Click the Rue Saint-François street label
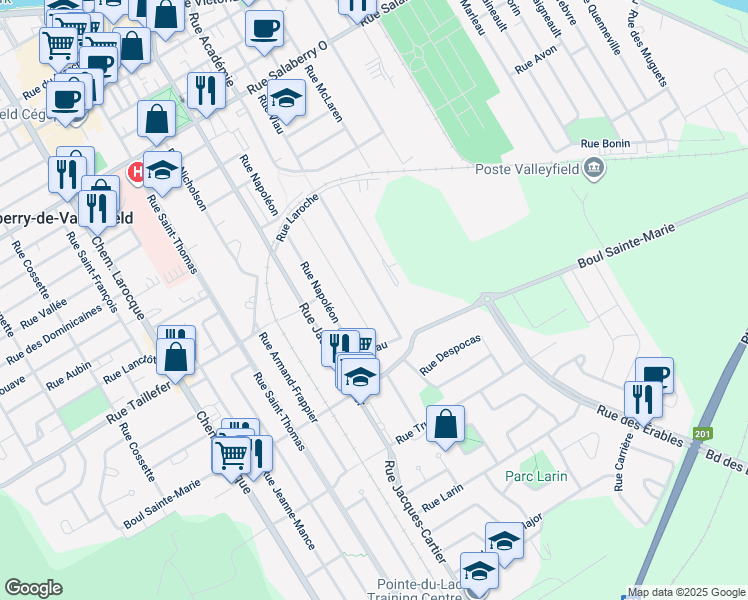Viewport: 748px width, 600px height. pos(92,272)
